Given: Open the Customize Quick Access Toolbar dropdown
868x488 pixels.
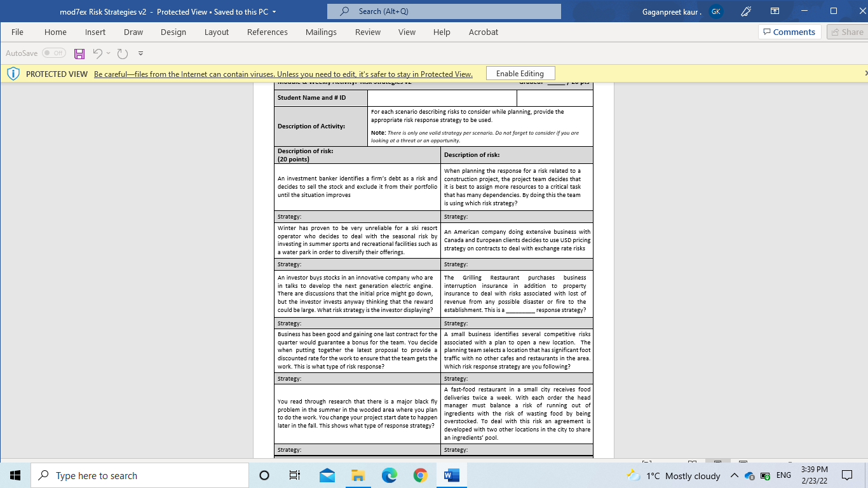Looking at the screenshot, I should [x=141, y=54].
